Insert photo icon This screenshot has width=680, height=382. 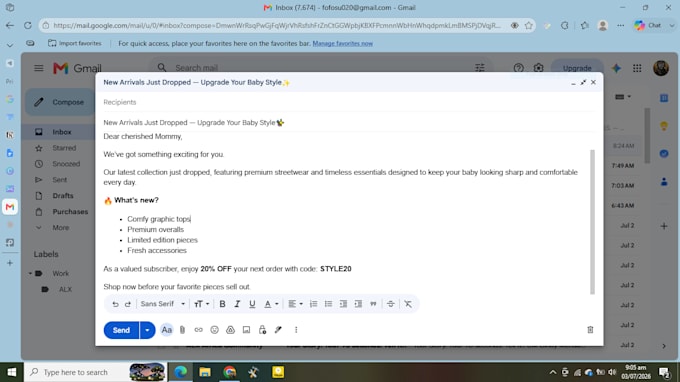coord(246,330)
